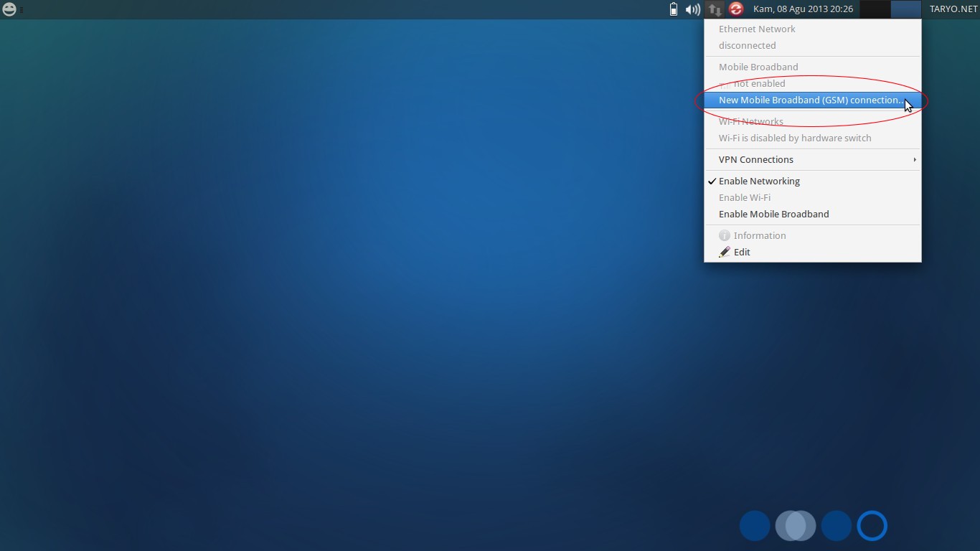Toggle the Enable Wi-Fi option
980x551 pixels.
tap(813, 197)
